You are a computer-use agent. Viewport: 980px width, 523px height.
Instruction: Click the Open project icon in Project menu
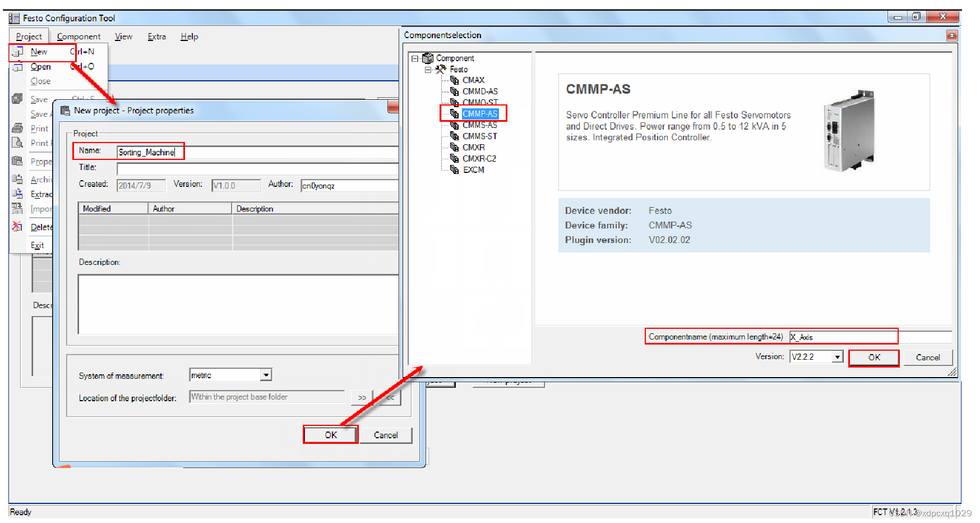pos(17,66)
